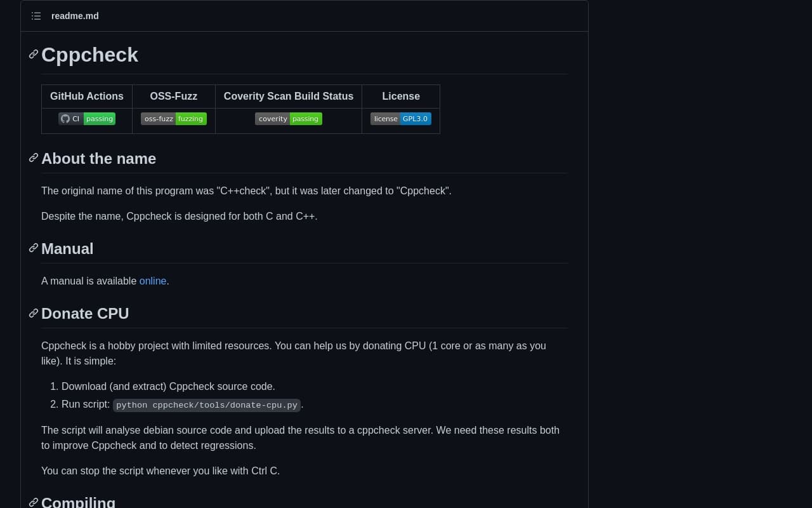The width and height of the screenshot is (812, 508).
Task: Click 'The script will analyse debian' paragraph
Action: (x=300, y=438)
